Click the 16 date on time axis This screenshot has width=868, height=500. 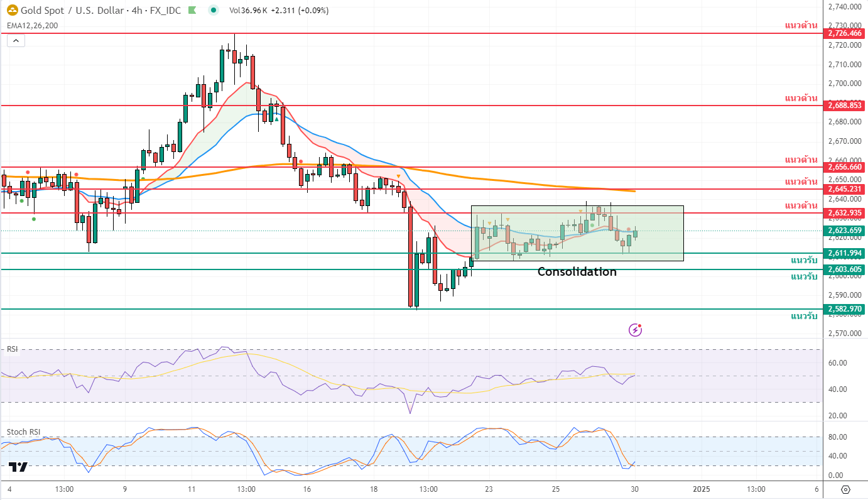[x=307, y=489]
